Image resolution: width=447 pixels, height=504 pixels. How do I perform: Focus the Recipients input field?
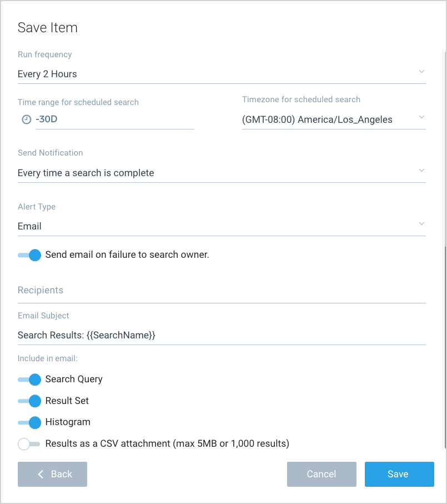[x=221, y=295]
